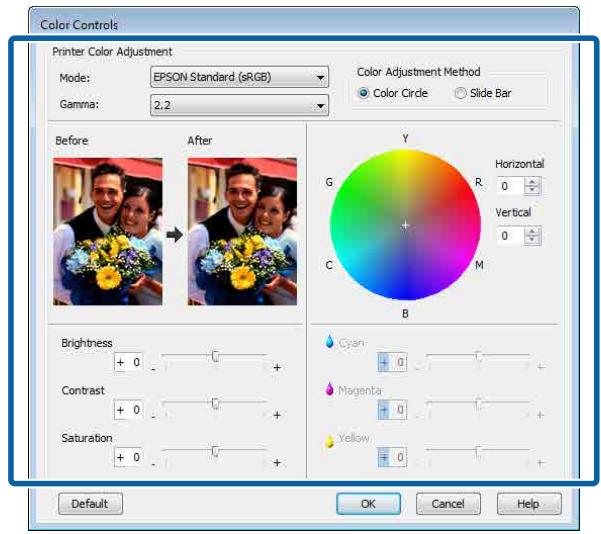Click the 'B' label below the color circle

coord(405,314)
